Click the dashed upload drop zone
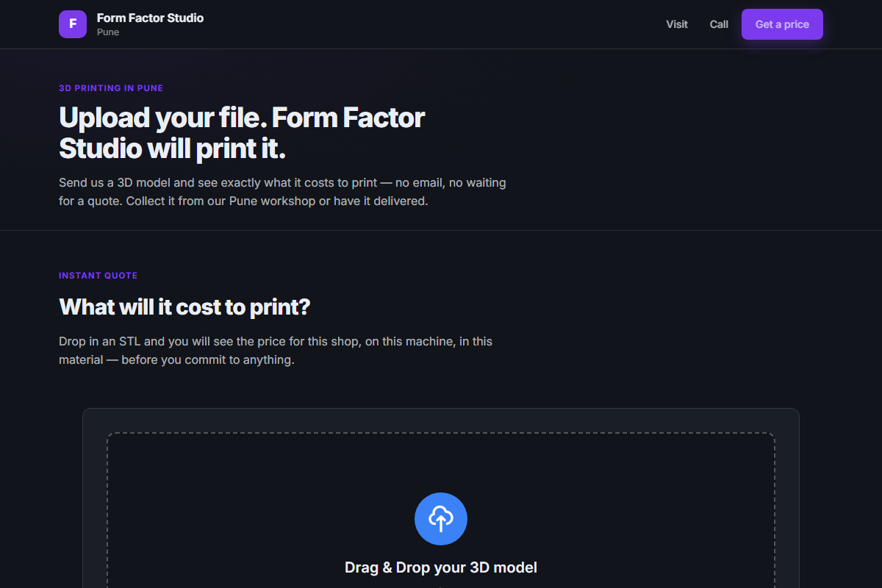882x588 pixels. 441,510
